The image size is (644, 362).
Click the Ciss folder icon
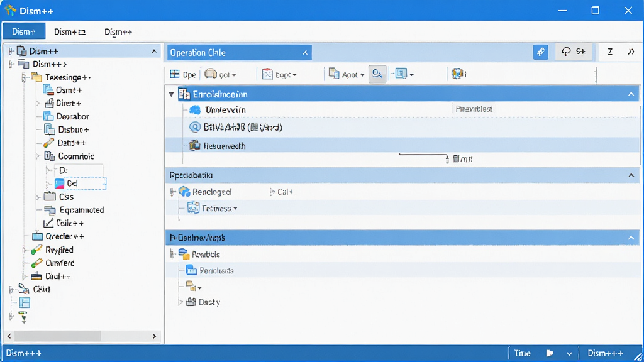50,196
